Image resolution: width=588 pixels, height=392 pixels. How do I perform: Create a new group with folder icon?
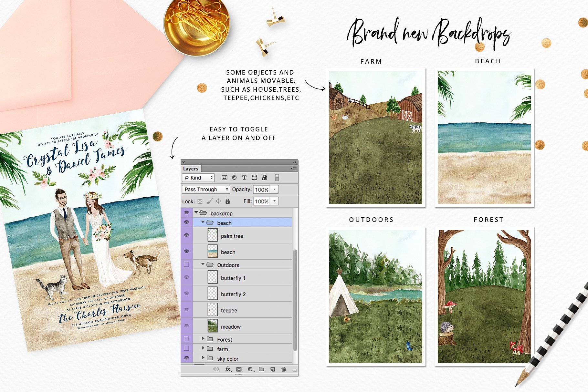point(261,369)
